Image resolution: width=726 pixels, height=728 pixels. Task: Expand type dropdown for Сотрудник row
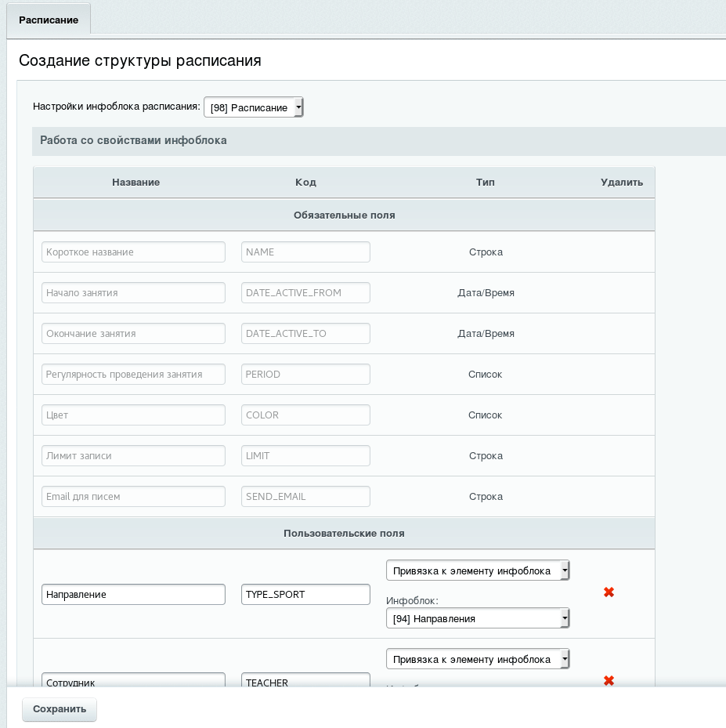478,659
